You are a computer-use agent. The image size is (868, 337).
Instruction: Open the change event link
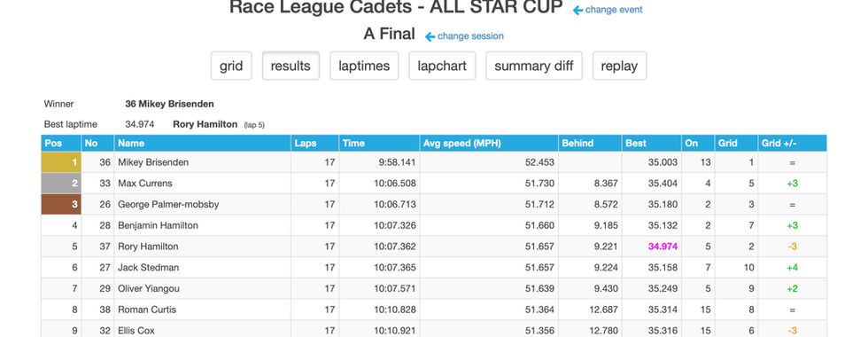(x=614, y=10)
